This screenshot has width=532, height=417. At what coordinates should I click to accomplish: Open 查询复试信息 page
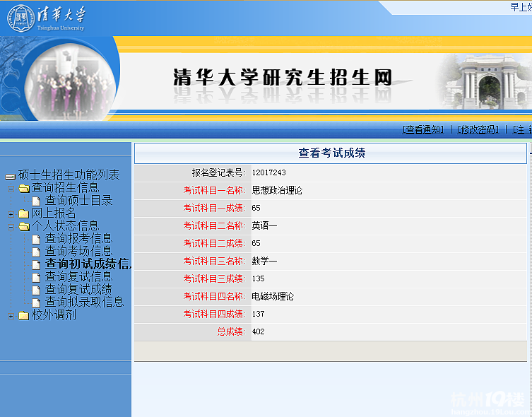78,276
